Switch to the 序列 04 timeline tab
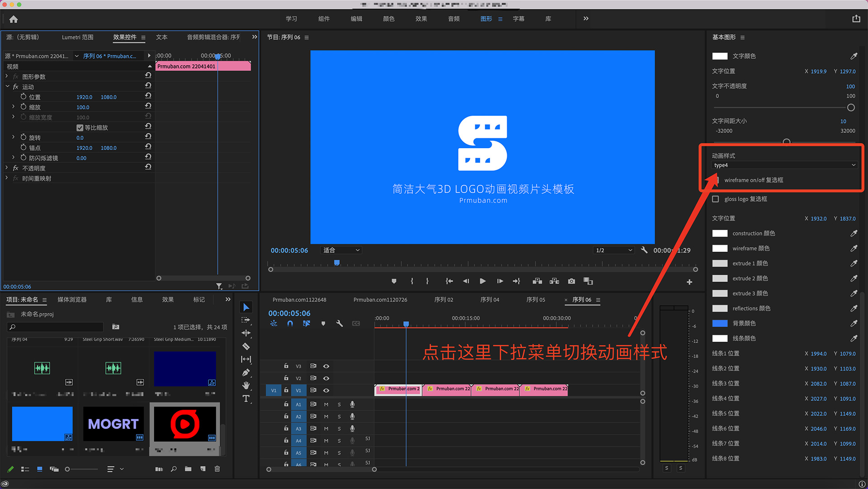 click(x=490, y=299)
